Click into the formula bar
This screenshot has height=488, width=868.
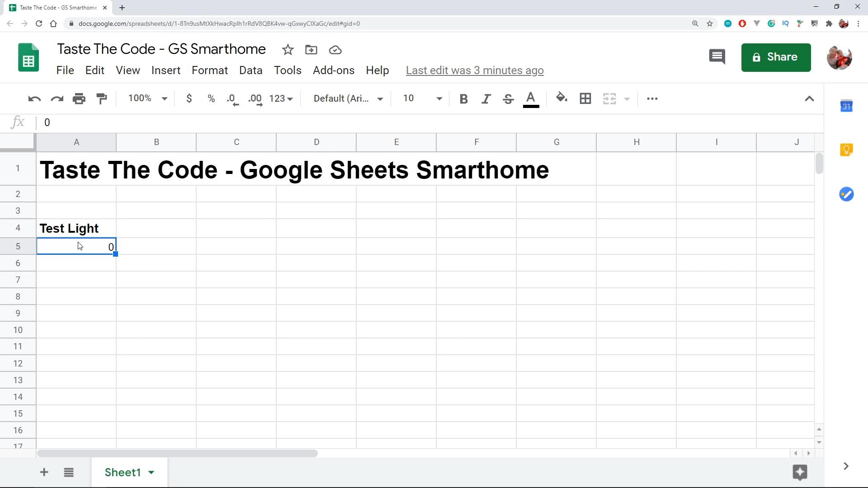[x=429, y=122]
